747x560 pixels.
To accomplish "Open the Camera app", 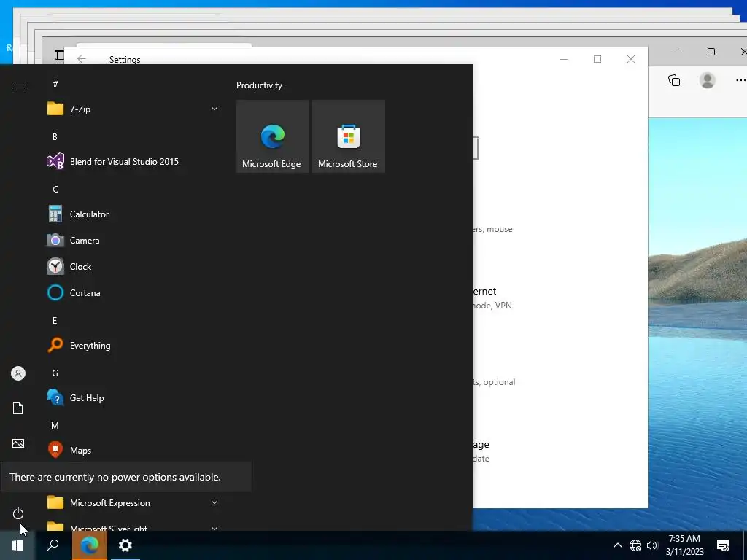I will tap(133, 241).
